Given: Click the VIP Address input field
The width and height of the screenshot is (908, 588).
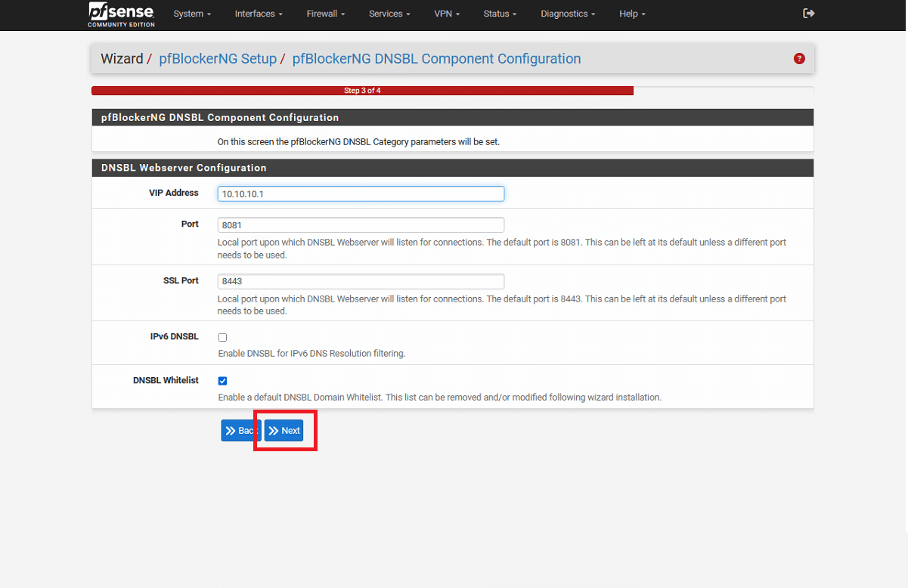Looking at the screenshot, I should point(361,194).
